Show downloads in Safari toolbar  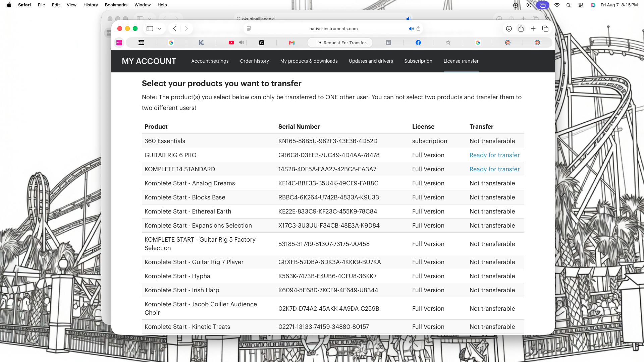509,29
